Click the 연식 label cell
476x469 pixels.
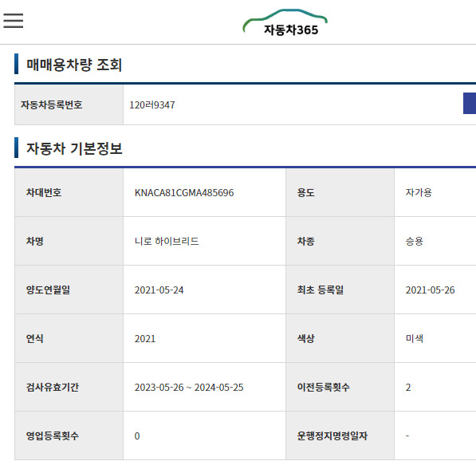tap(69, 338)
